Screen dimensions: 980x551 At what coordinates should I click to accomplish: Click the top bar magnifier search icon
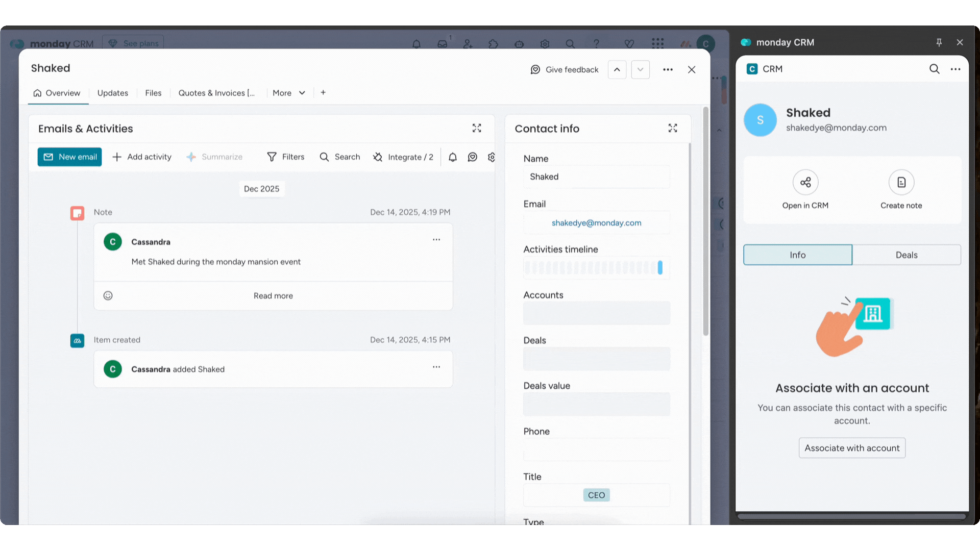pos(570,44)
